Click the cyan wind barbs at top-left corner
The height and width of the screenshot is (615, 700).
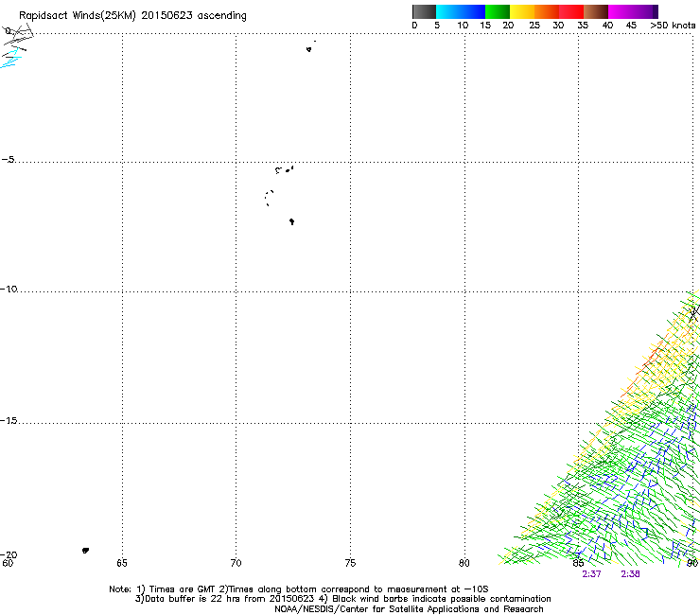10,60
